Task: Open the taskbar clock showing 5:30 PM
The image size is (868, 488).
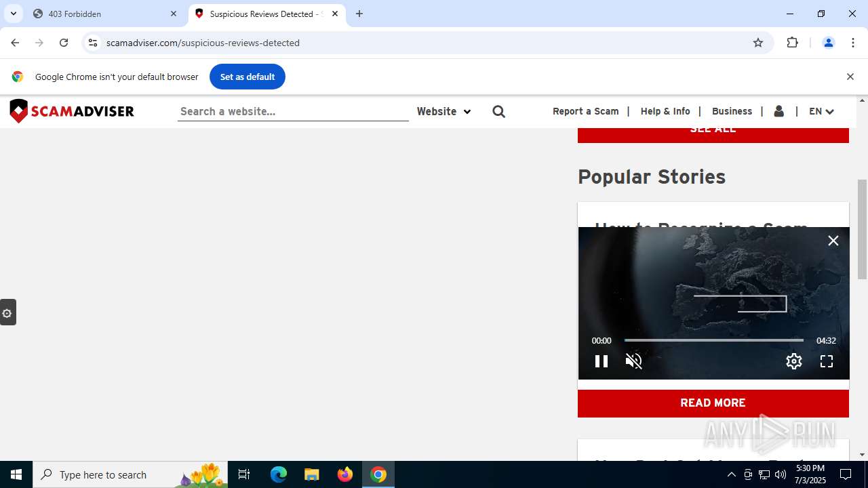Action: (810, 474)
